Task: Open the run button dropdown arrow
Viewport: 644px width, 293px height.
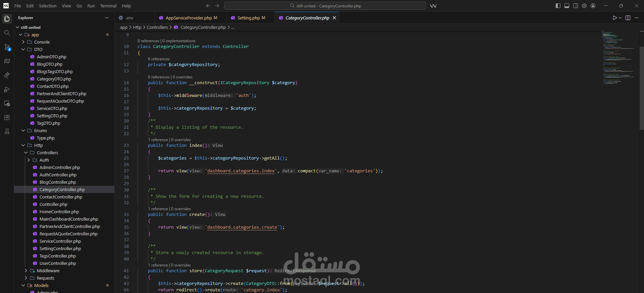Action: pos(620,18)
